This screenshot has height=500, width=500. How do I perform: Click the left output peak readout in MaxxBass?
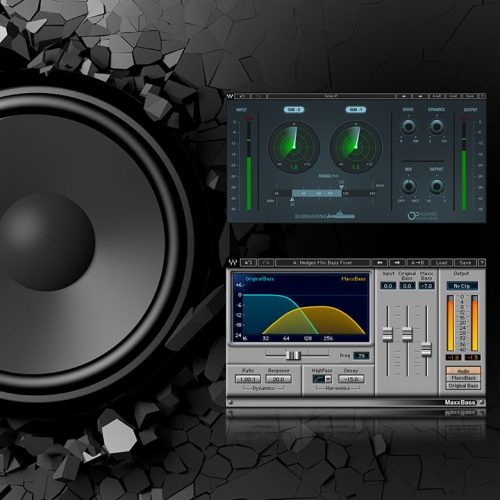pyautogui.click(x=454, y=357)
